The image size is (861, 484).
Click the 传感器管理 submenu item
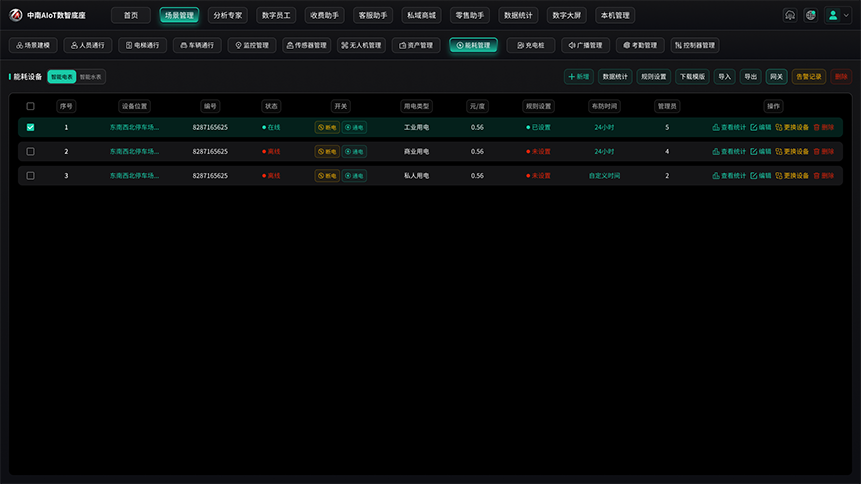point(306,46)
